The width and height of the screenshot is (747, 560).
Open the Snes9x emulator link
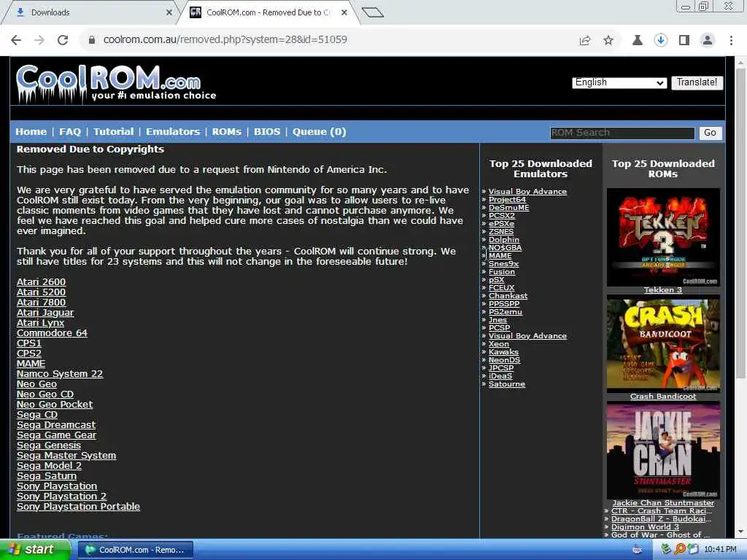coord(503,264)
